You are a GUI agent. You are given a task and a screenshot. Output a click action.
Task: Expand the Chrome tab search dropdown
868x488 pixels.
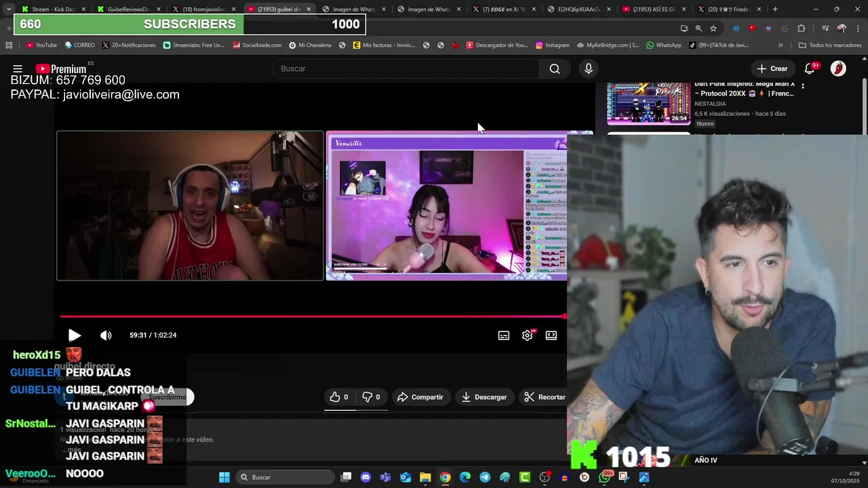8,9
